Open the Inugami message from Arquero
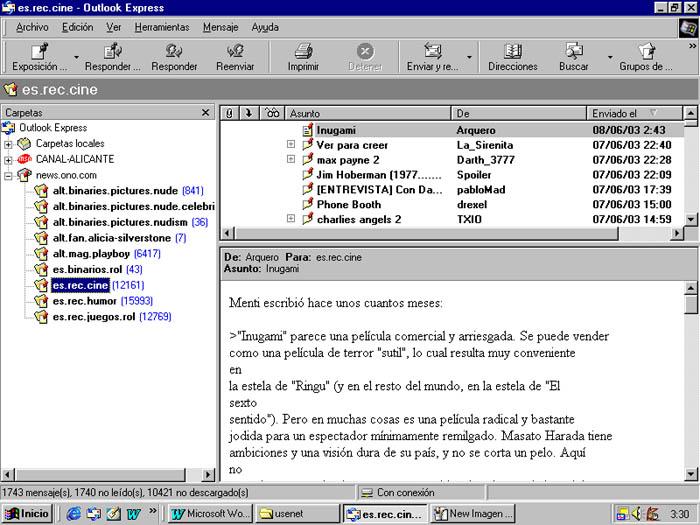 click(452, 130)
